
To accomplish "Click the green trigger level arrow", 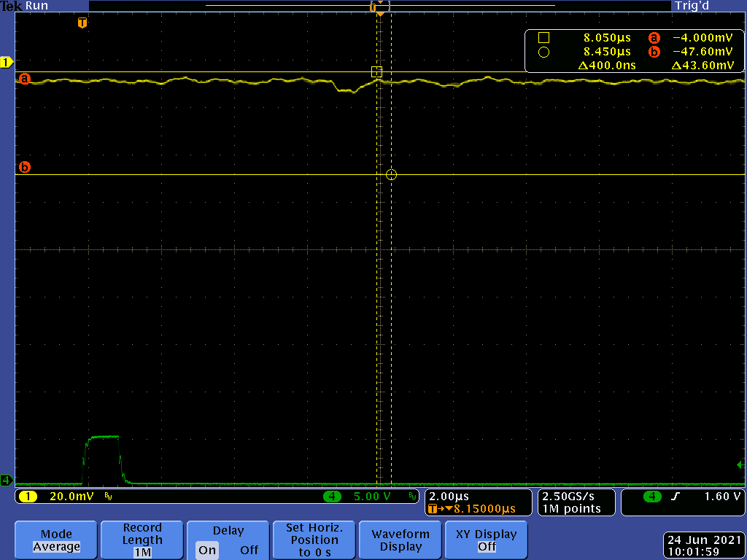I will tap(740, 465).
